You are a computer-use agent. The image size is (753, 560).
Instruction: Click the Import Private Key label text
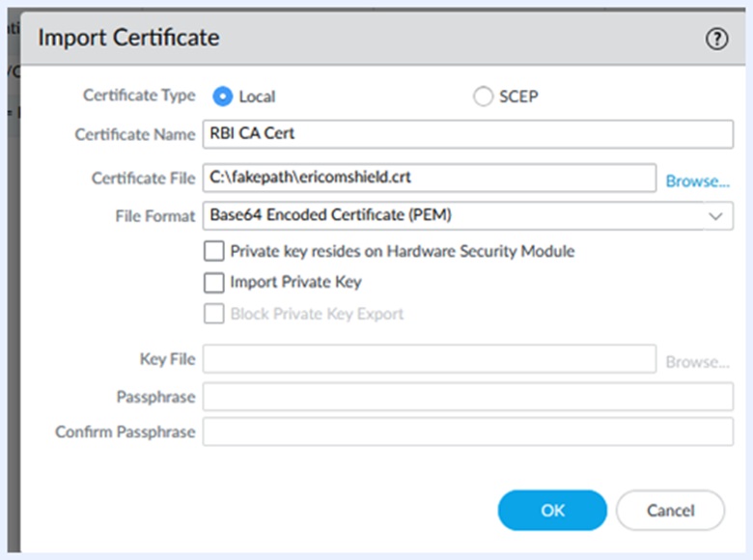tap(295, 283)
